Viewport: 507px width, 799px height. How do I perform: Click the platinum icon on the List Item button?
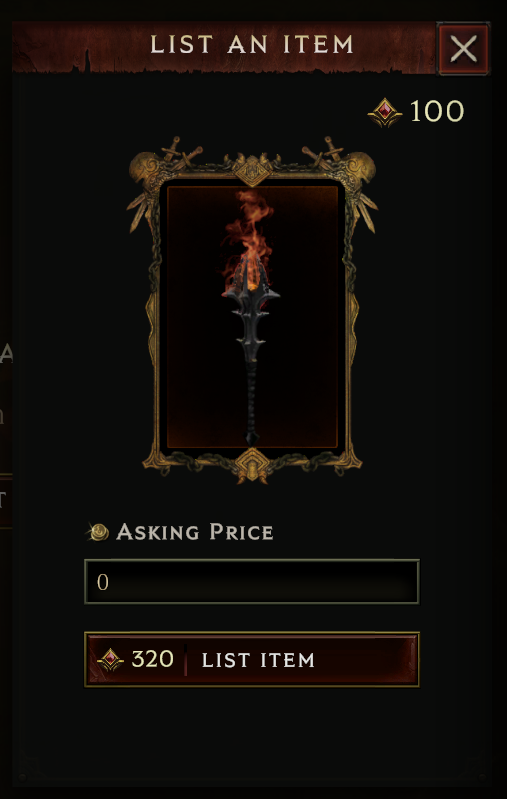pyautogui.click(x=111, y=660)
